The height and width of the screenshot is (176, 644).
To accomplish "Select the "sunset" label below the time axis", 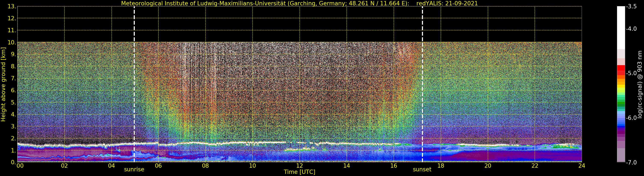I will pos(422,170).
